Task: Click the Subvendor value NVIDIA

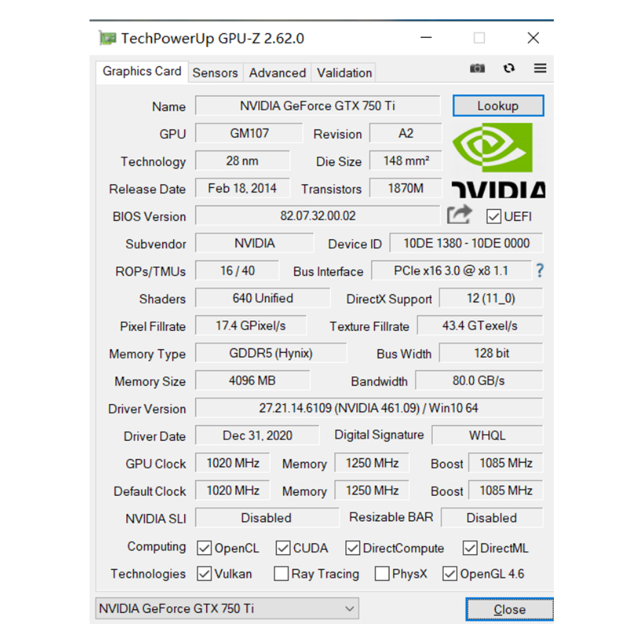Action: [x=254, y=243]
